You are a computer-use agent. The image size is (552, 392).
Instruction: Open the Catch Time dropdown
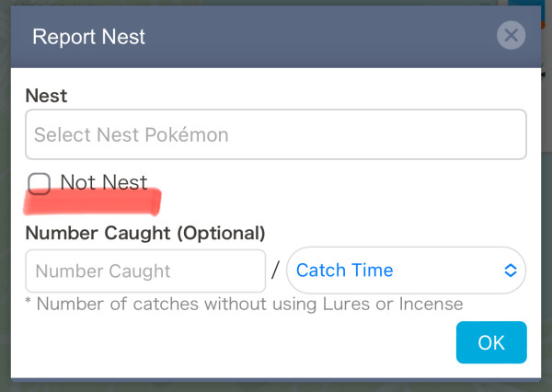point(406,271)
